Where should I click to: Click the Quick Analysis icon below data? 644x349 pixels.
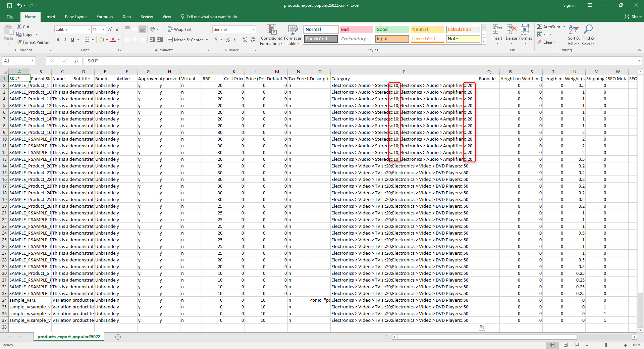tap(482, 327)
